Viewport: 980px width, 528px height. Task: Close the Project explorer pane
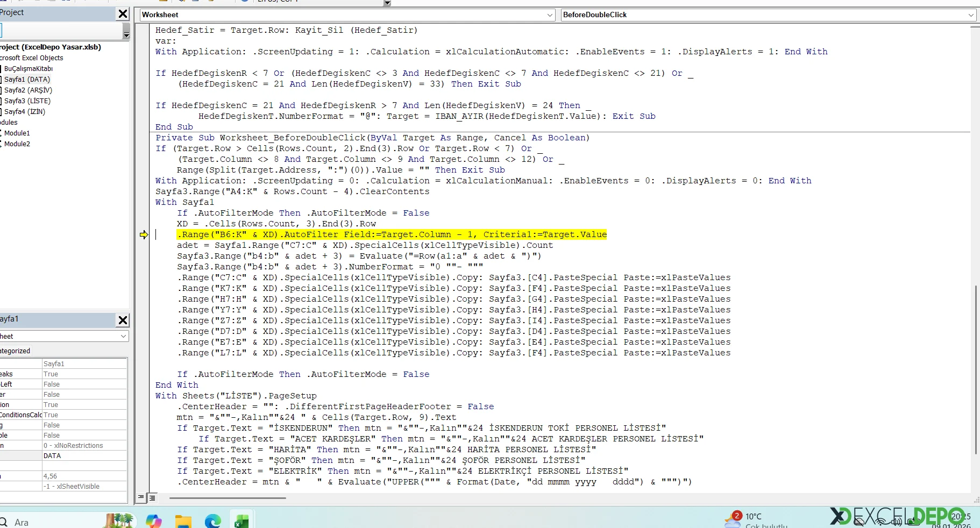tap(123, 14)
